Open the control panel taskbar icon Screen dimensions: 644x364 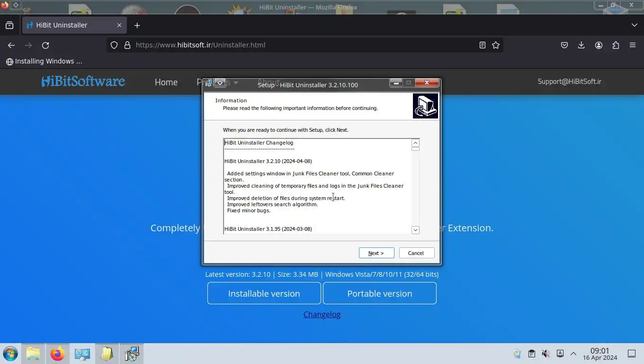point(82,354)
